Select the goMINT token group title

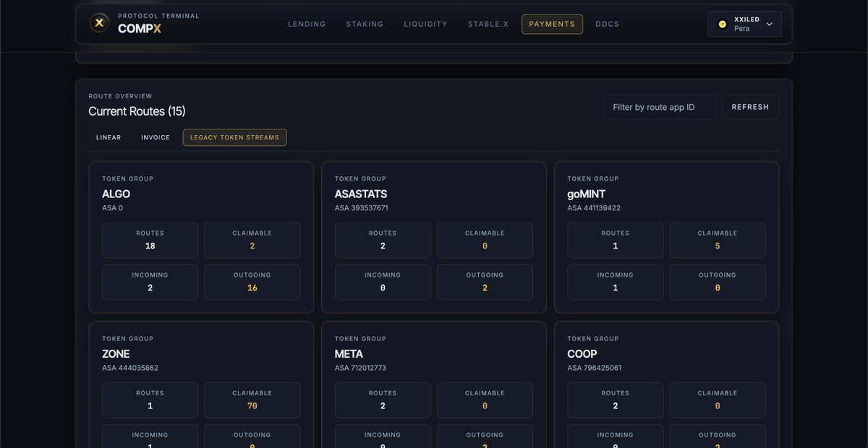click(x=586, y=194)
